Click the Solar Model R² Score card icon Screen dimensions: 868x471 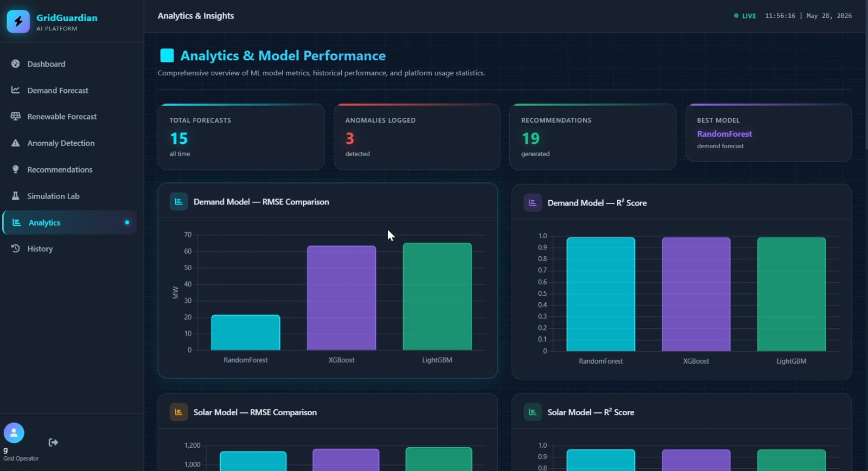coord(533,412)
